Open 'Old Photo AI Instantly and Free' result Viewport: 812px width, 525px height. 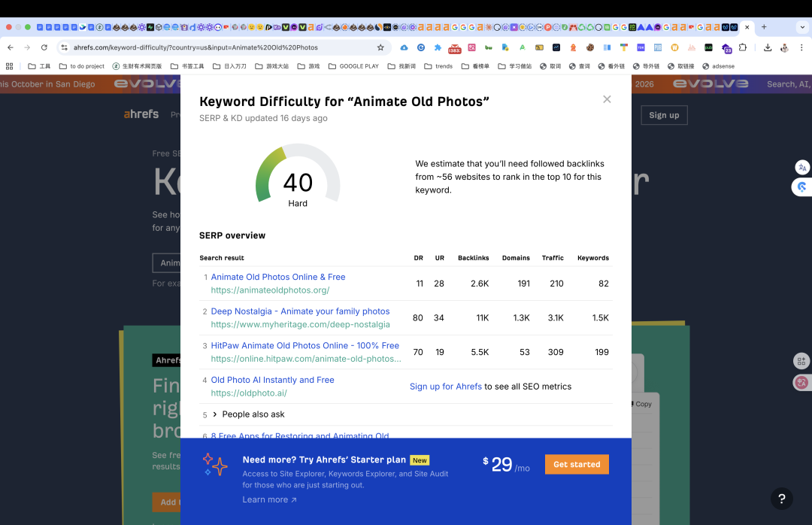click(x=272, y=380)
